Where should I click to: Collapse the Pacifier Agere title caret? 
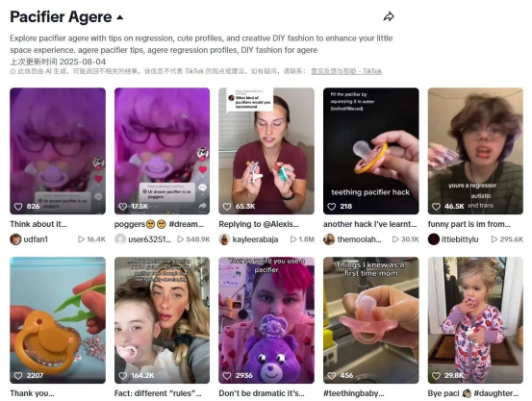click(119, 17)
